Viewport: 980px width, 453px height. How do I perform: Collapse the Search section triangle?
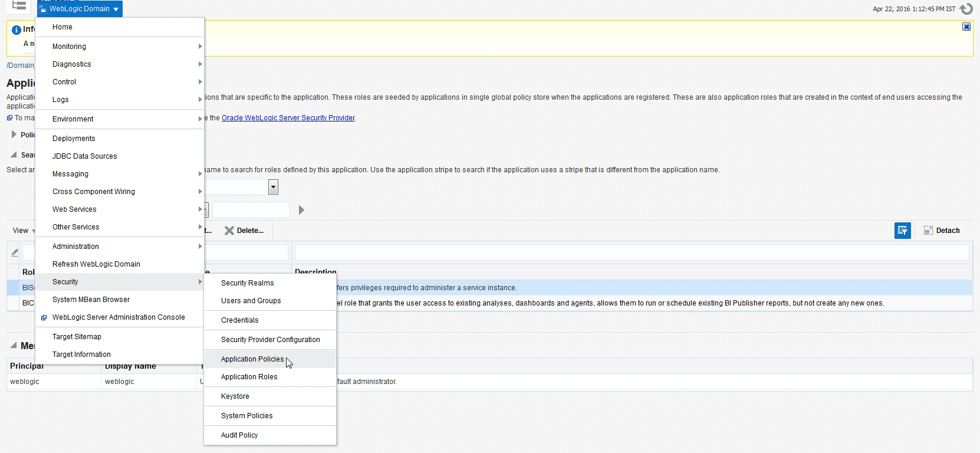pos(14,155)
